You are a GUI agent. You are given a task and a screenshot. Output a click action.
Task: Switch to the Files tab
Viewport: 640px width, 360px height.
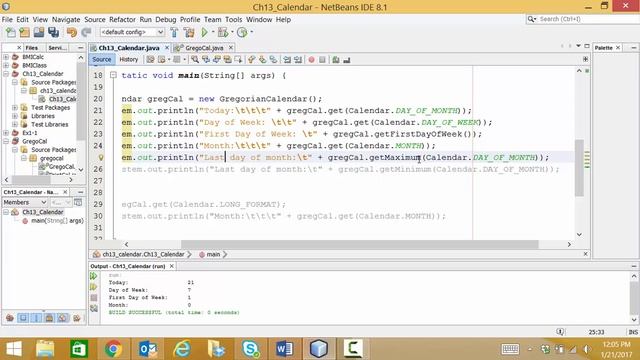31,48
